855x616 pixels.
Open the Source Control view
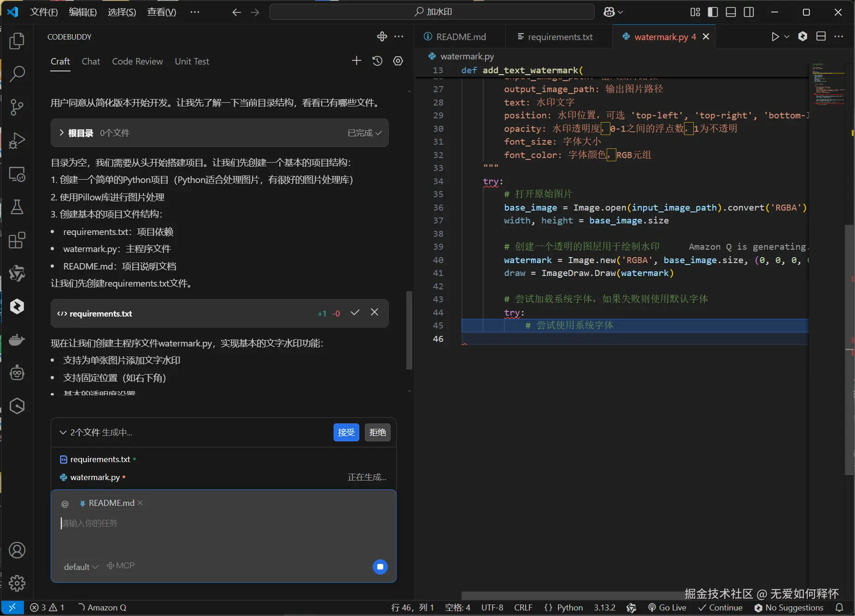(x=17, y=107)
